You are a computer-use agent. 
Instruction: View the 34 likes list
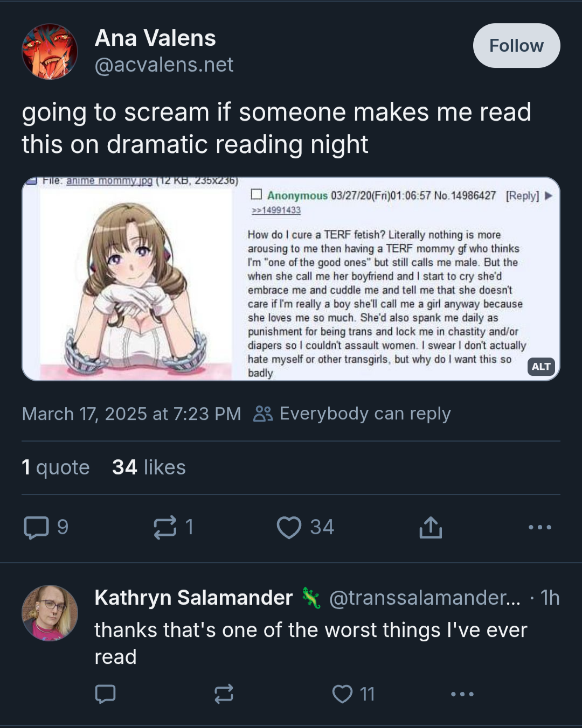(149, 467)
